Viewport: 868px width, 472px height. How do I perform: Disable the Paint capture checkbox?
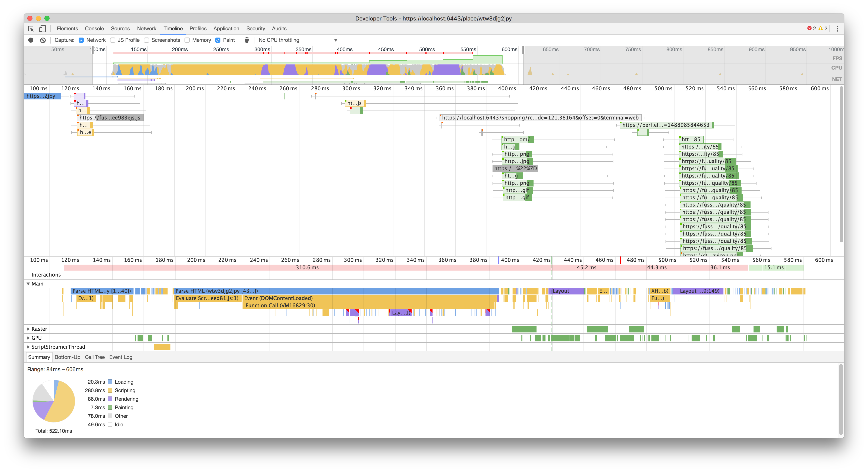218,40
